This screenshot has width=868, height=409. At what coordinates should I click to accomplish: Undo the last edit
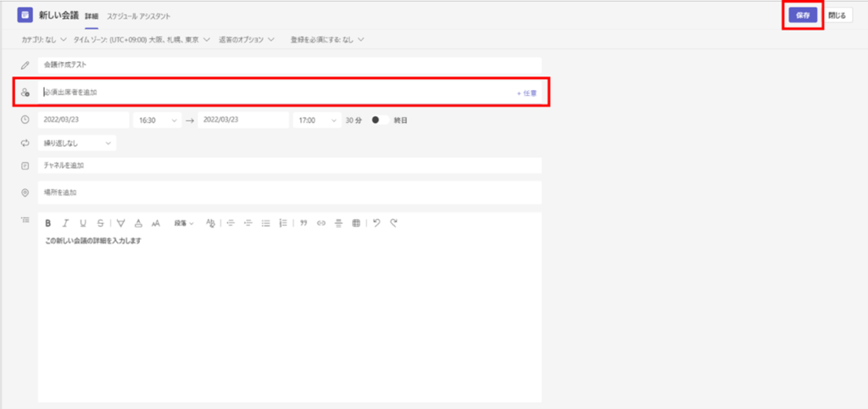tap(376, 223)
